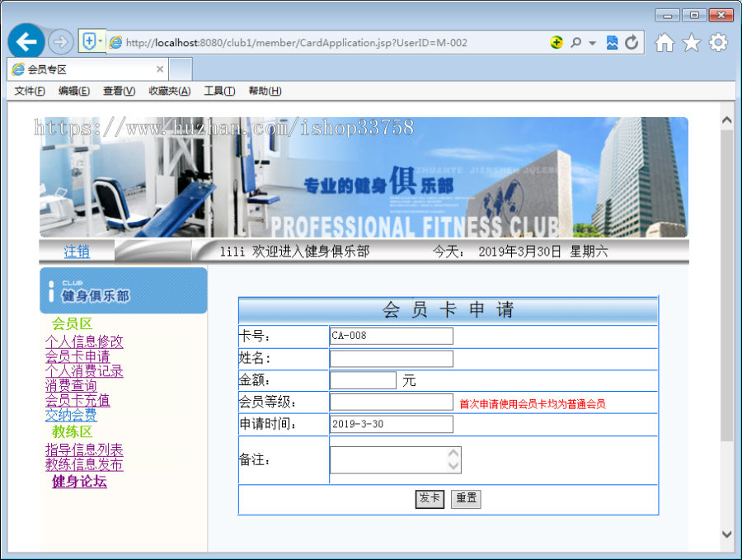
Task: Click the Forward navigation arrow
Action: click(x=60, y=40)
